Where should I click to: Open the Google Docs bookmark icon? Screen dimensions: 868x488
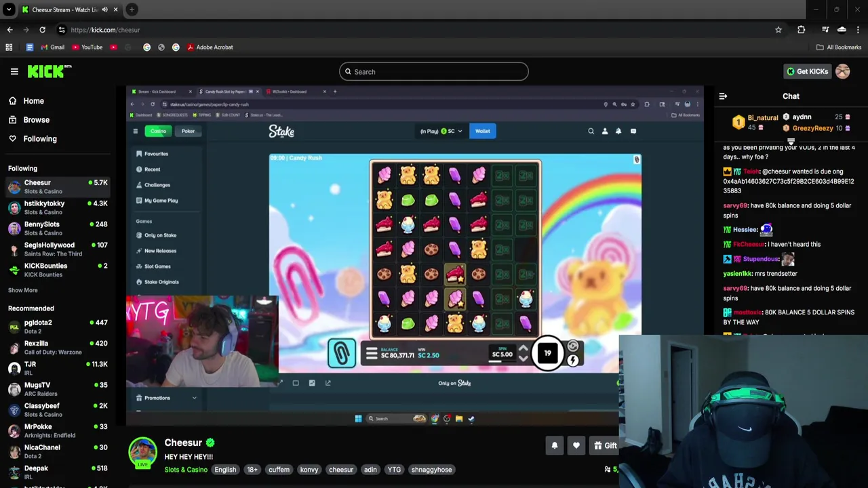pos(29,47)
